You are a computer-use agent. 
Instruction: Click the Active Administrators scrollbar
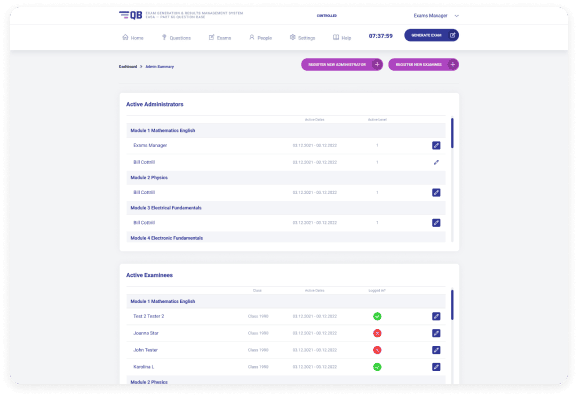452,133
